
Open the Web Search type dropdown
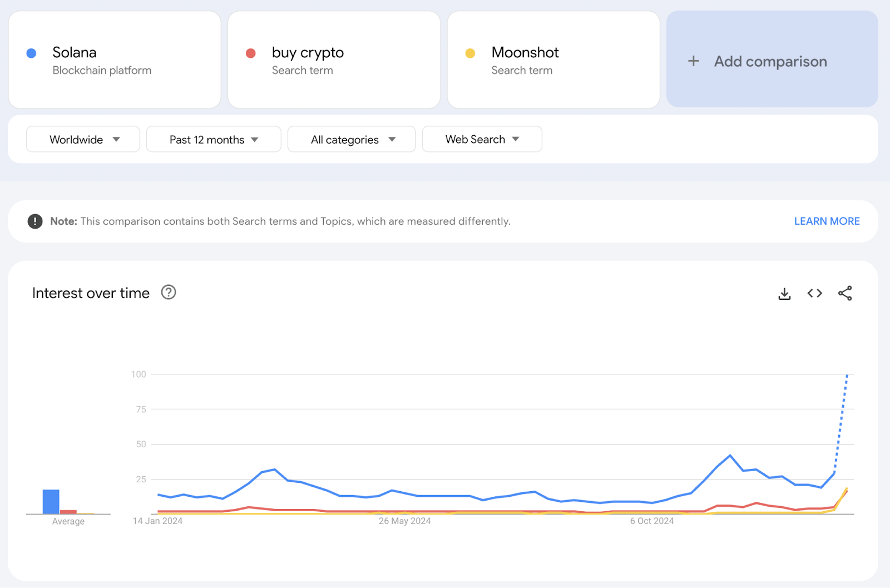point(482,139)
